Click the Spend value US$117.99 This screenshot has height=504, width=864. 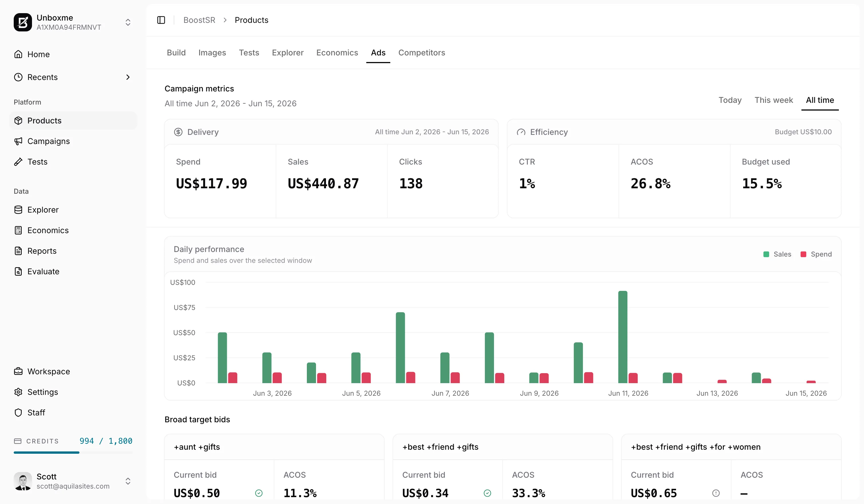click(211, 184)
